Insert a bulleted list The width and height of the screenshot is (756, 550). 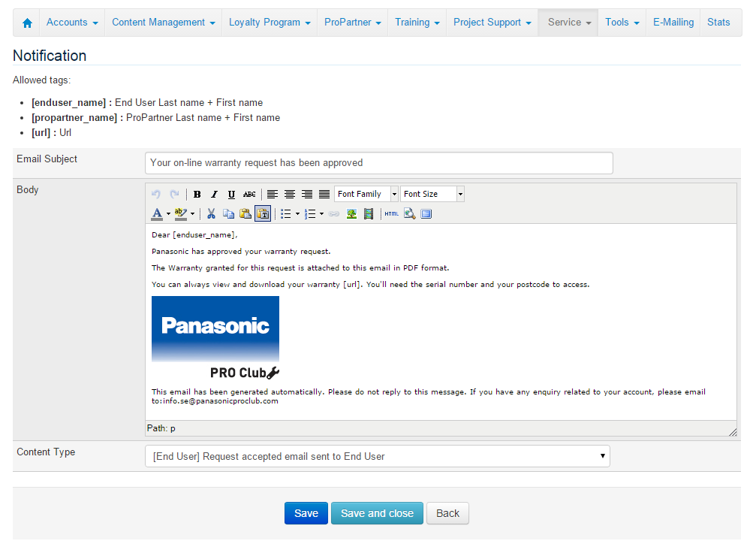point(285,214)
